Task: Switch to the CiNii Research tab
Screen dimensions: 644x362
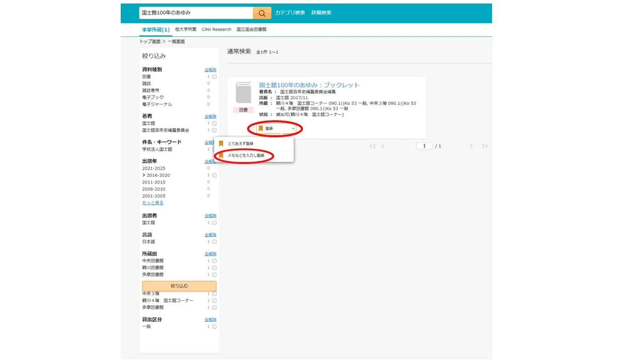Action: (x=216, y=30)
